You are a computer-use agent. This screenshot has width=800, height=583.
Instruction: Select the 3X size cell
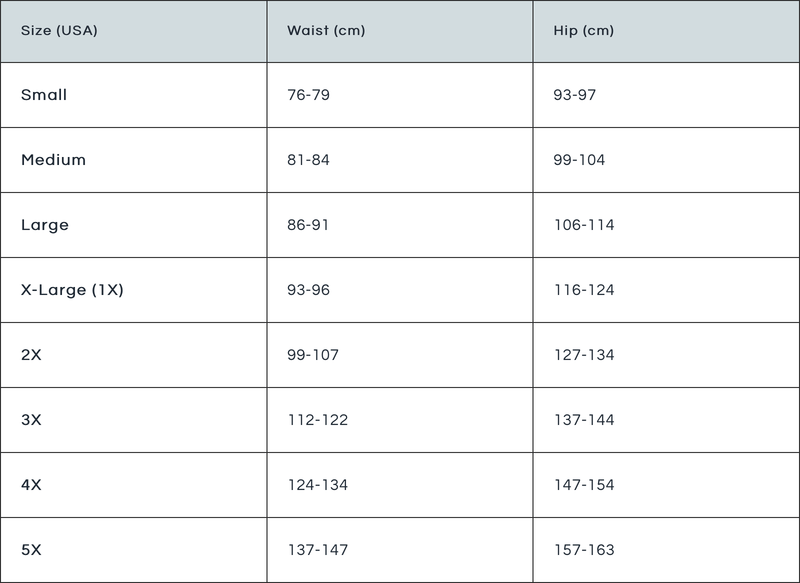31,420
